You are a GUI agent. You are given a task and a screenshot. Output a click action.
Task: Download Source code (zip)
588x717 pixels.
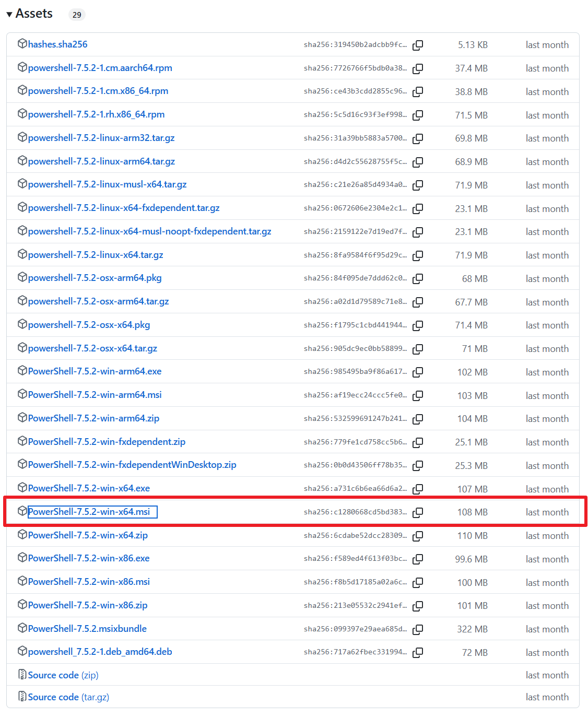(63, 675)
